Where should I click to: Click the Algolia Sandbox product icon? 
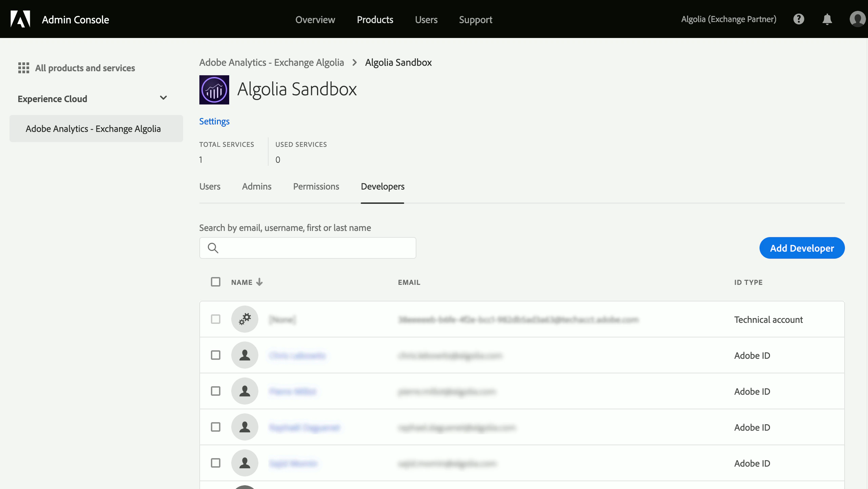pyautogui.click(x=214, y=90)
